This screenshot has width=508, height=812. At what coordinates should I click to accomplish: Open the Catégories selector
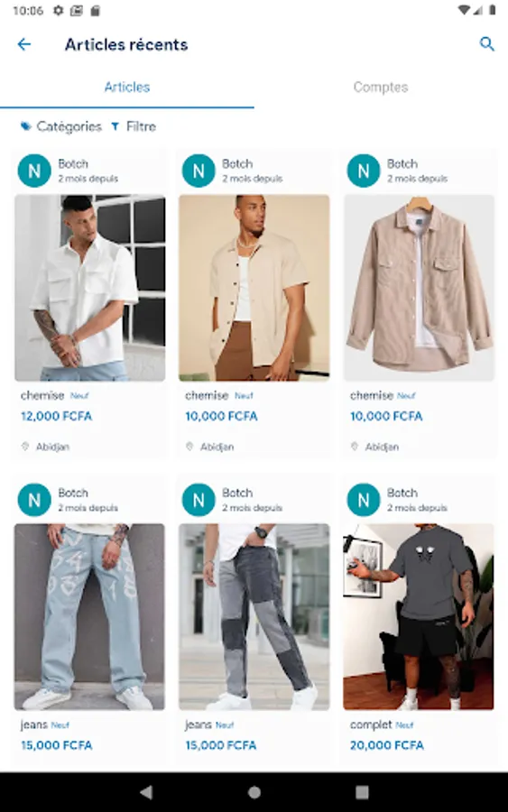point(61,126)
